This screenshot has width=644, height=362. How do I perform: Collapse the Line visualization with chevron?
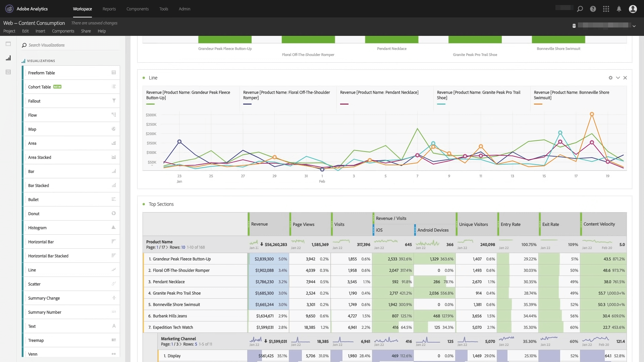click(618, 78)
